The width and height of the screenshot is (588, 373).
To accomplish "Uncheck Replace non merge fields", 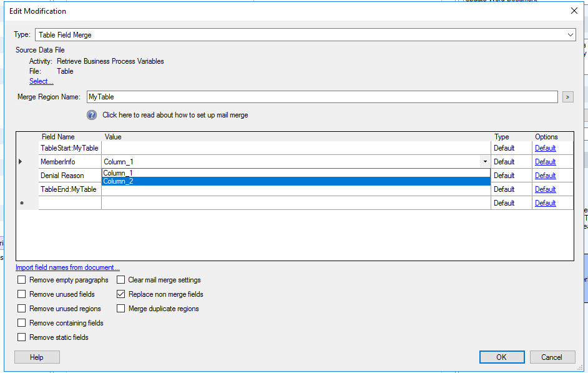I will 121,294.
